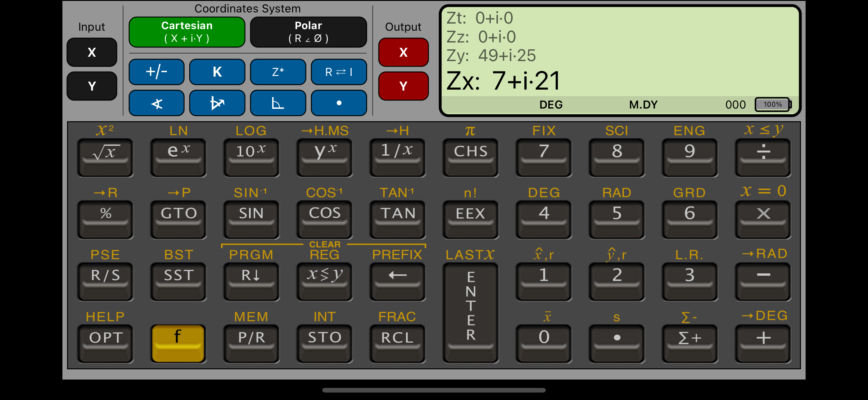Screen dimensions: 868x400
Task: Toggle Output Y button
Action: [x=403, y=86]
